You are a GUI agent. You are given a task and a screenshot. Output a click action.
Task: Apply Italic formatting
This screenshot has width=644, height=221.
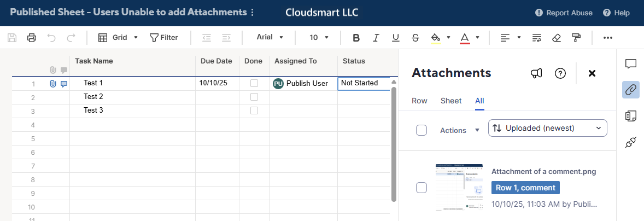pyautogui.click(x=376, y=38)
